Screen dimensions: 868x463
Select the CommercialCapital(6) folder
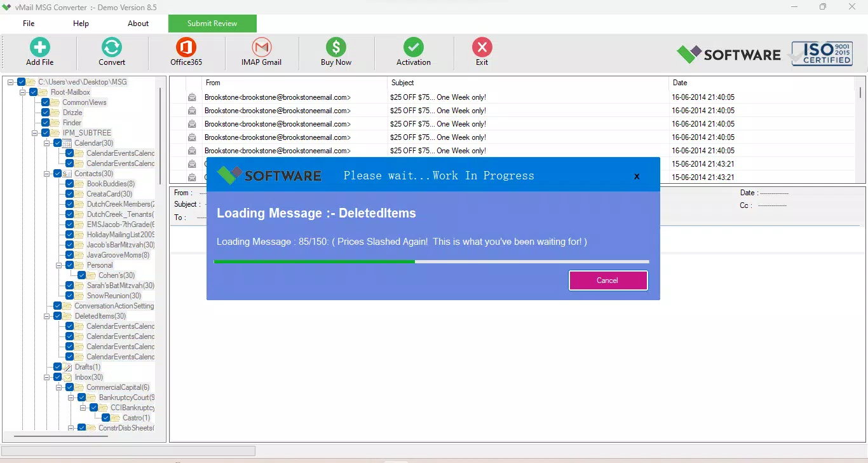coord(118,387)
